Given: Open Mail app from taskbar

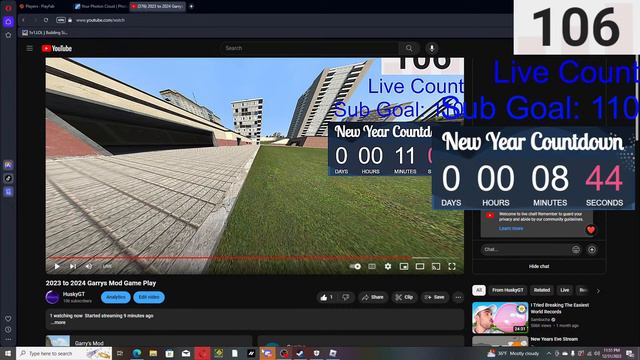Looking at the screenshot, I should 186,353.
